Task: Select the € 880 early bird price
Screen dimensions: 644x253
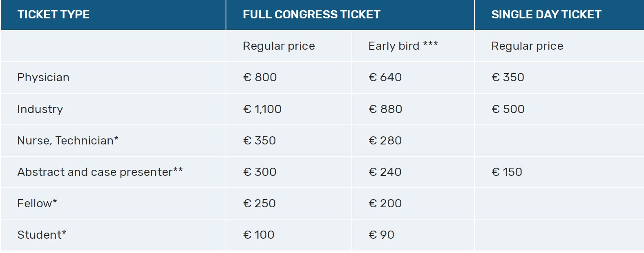Action: pos(385,109)
